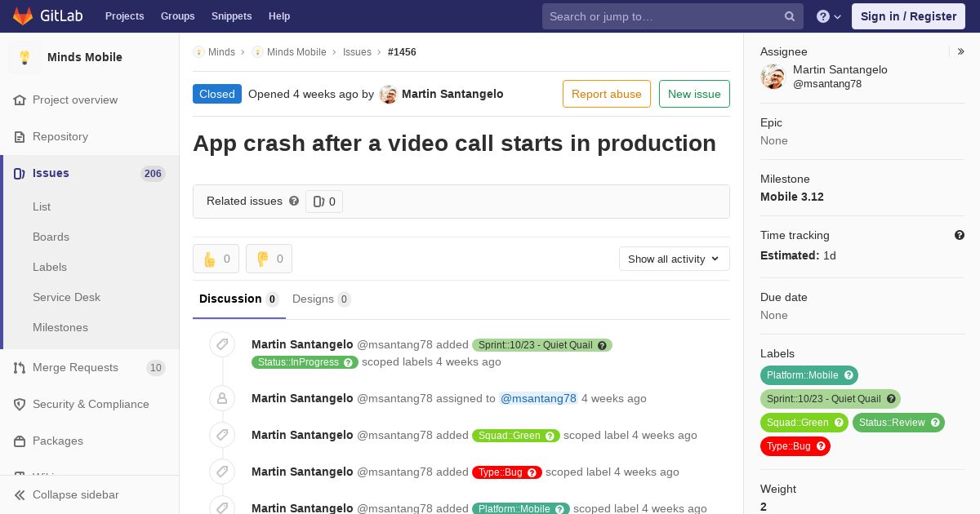Click the Report abuse button
This screenshot has width=980, height=514.
(607, 94)
